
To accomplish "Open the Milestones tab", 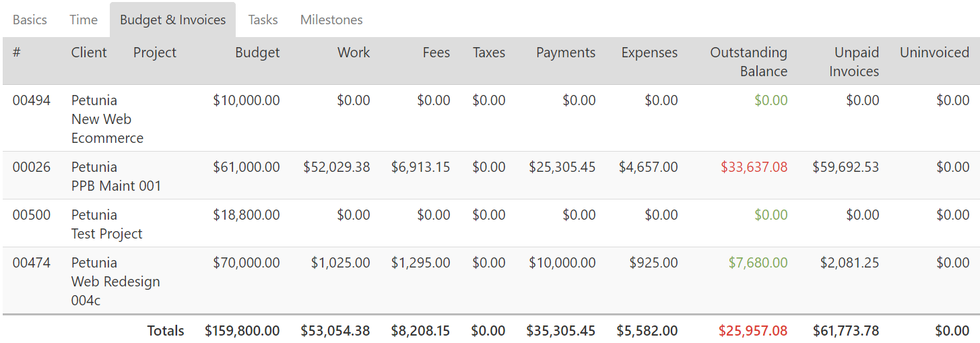I will [x=331, y=20].
